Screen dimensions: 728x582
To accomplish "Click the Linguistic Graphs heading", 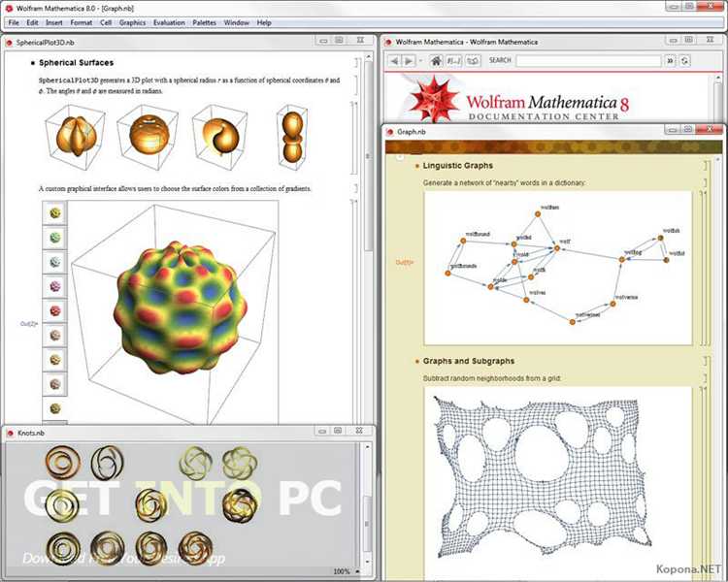I will point(458,166).
